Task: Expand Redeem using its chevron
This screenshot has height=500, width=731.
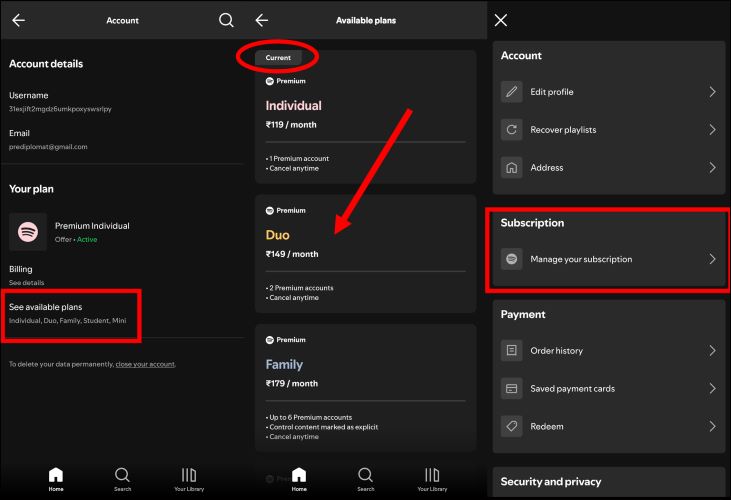Action: tap(712, 426)
